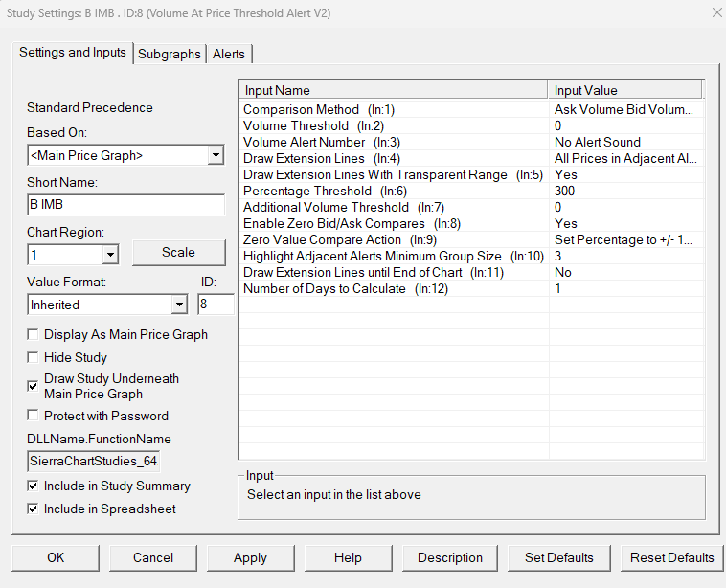Click the Input Value column header
This screenshot has height=588, width=726.
(x=625, y=90)
